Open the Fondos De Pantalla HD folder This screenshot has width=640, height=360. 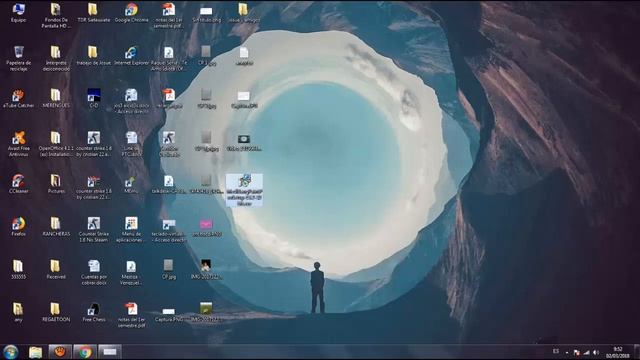[x=56, y=16]
